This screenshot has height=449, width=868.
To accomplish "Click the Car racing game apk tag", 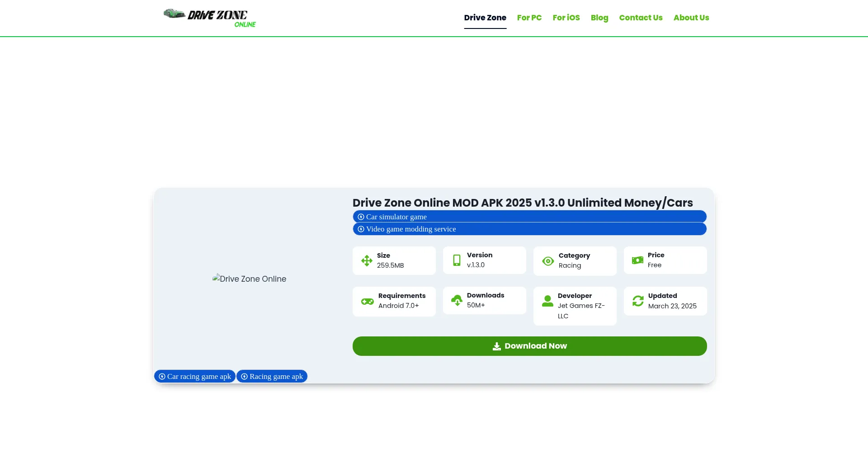I will pos(195,376).
